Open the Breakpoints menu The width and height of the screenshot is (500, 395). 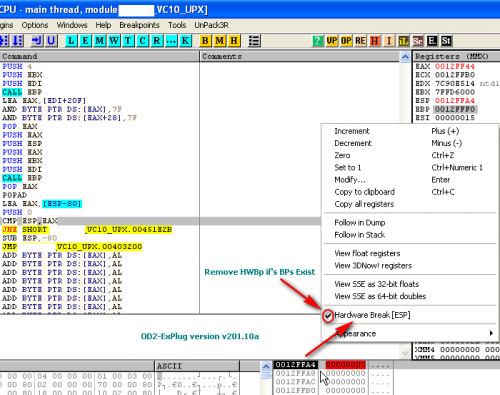tap(139, 25)
